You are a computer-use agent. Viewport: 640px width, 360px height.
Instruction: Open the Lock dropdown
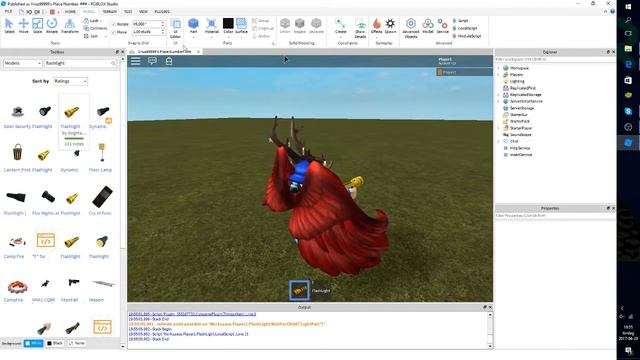click(93, 20)
